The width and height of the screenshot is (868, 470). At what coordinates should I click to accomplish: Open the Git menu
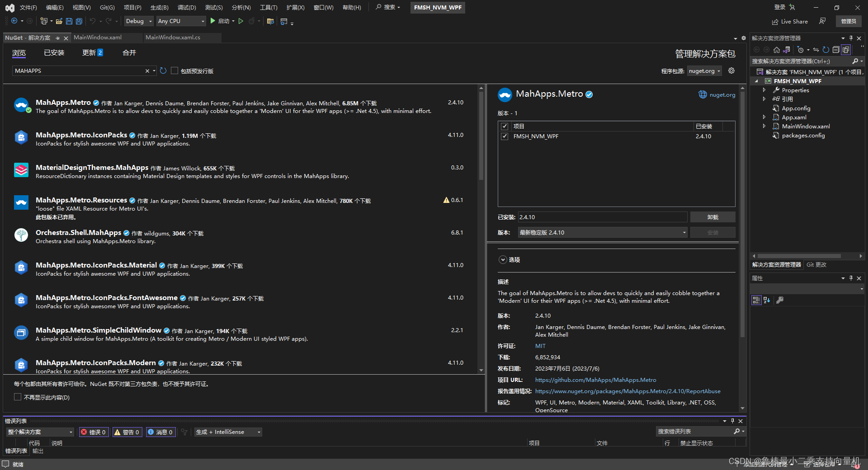click(107, 8)
